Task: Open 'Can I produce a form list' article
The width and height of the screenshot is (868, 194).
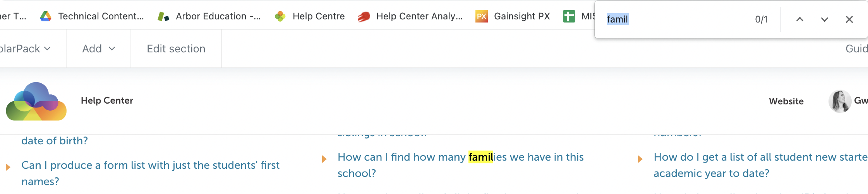Action: tap(150, 173)
